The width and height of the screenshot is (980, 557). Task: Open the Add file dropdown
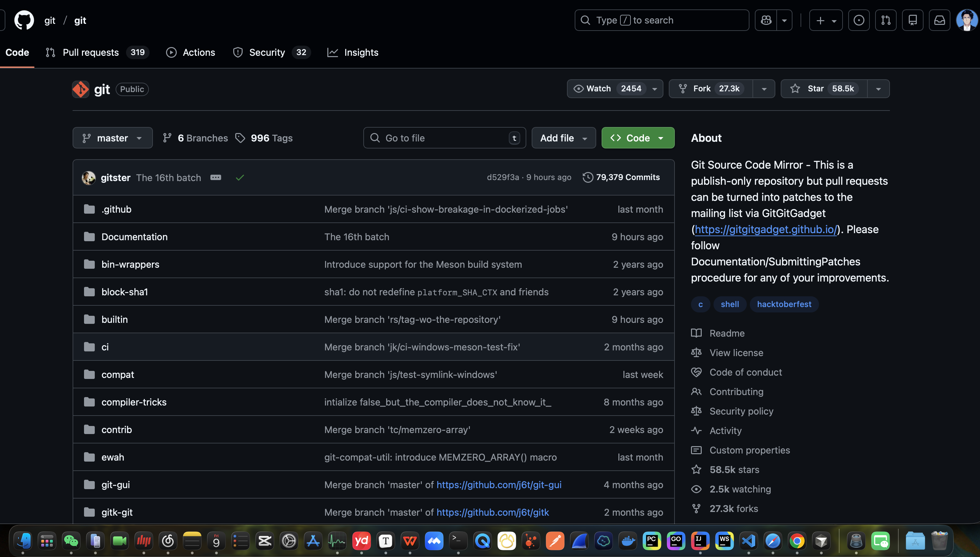(563, 138)
